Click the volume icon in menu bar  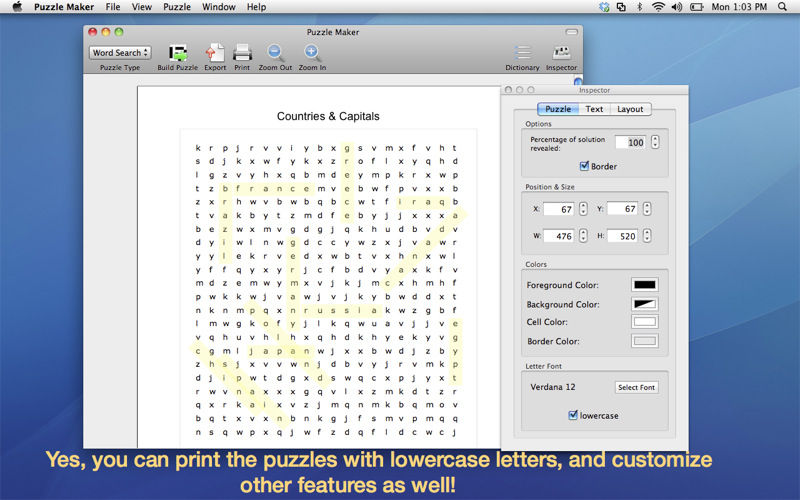677,7
